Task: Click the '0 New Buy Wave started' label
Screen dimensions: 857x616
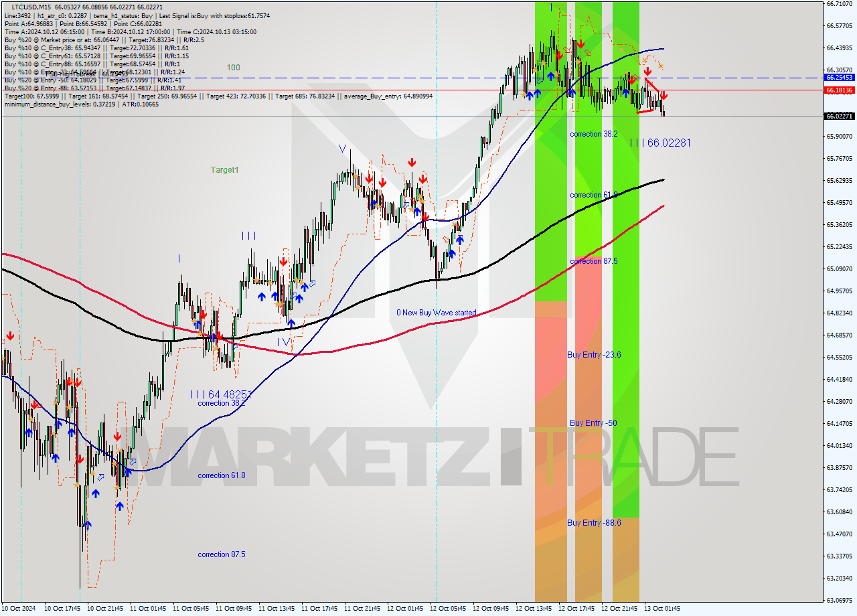Action: tap(437, 313)
